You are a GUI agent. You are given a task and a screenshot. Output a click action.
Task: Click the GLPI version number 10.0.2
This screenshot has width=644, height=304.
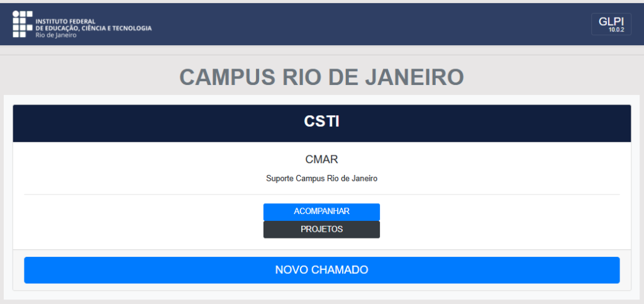coord(616,30)
